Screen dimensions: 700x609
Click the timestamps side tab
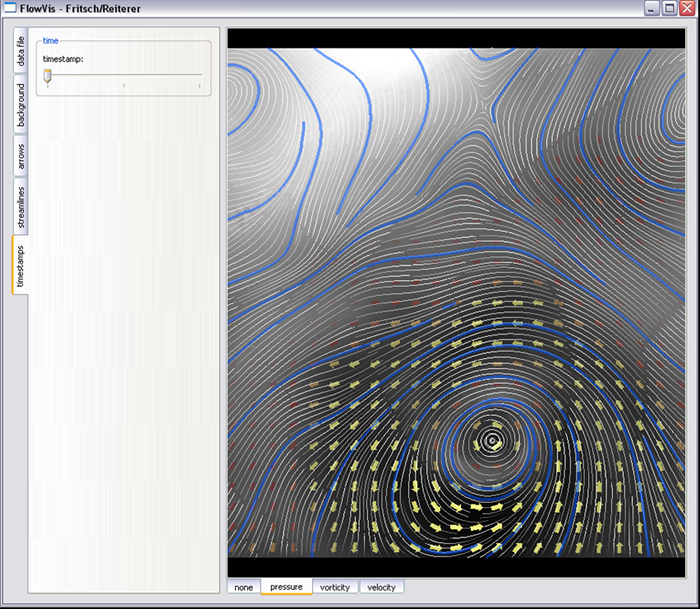point(20,264)
